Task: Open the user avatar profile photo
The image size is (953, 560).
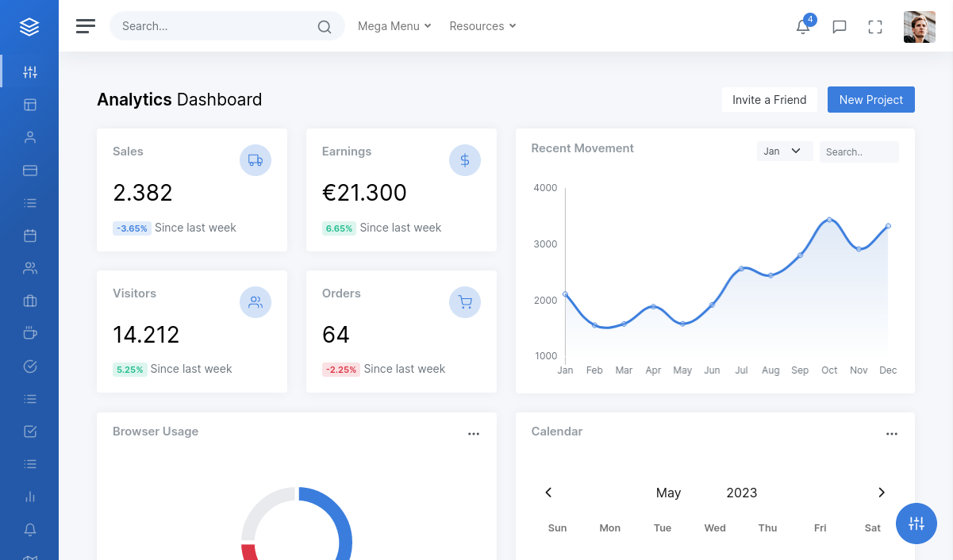Action: pos(919,27)
